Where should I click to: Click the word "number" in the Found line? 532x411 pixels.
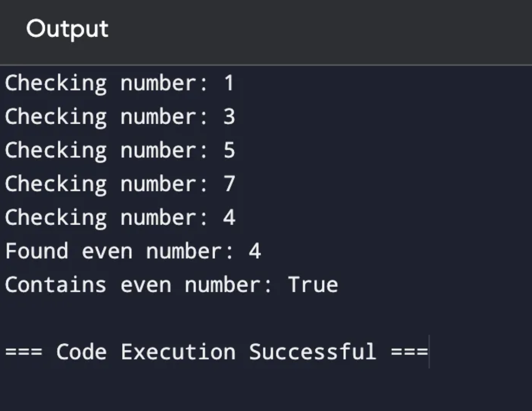[184, 251]
